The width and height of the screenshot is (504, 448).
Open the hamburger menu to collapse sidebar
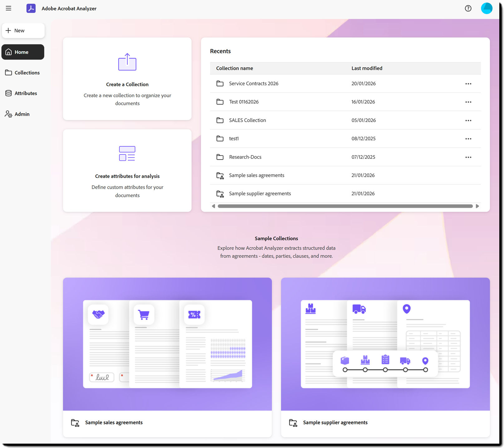tap(8, 8)
